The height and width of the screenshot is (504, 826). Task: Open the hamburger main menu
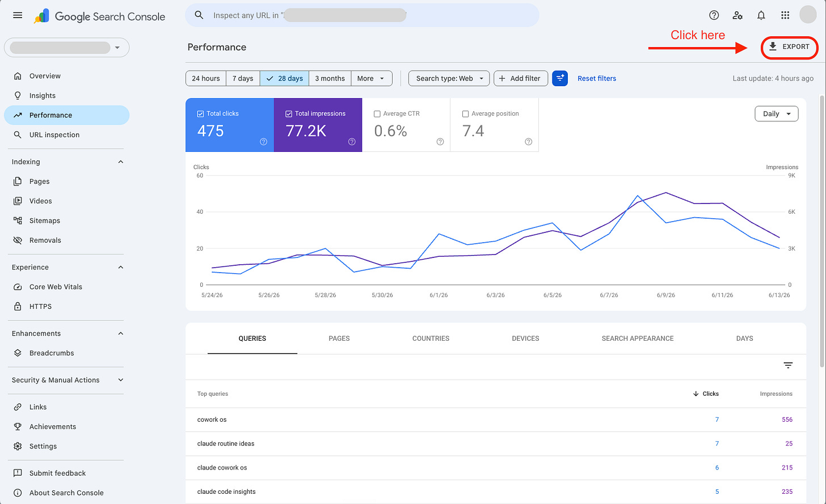click(x=18, y=15)
